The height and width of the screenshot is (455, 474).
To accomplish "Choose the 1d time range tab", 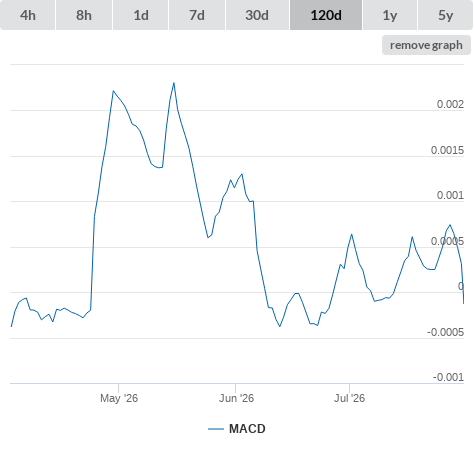I will click(141, 15).
